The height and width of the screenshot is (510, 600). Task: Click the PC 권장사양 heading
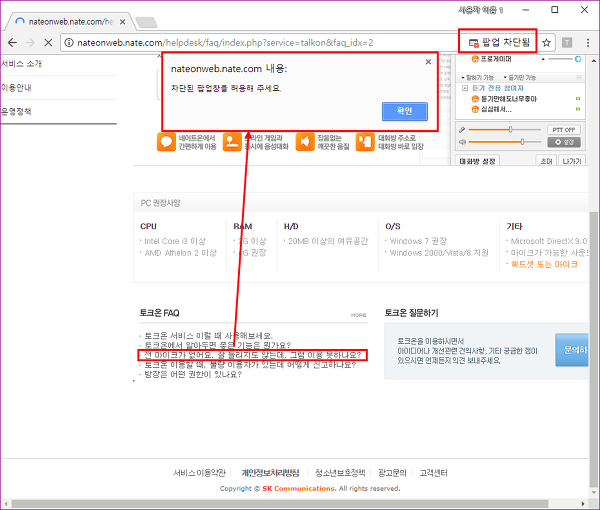(x=160, y=203)
